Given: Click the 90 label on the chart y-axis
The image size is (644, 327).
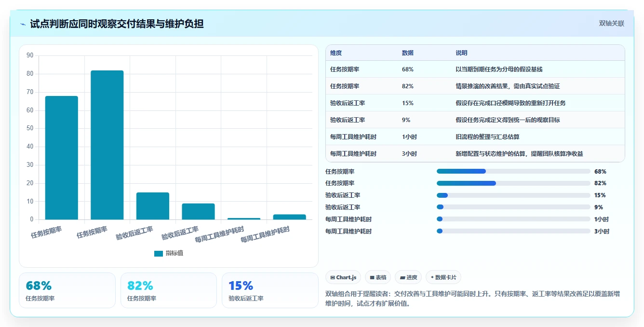Looking at the screenshot, I should click(30, 55).
